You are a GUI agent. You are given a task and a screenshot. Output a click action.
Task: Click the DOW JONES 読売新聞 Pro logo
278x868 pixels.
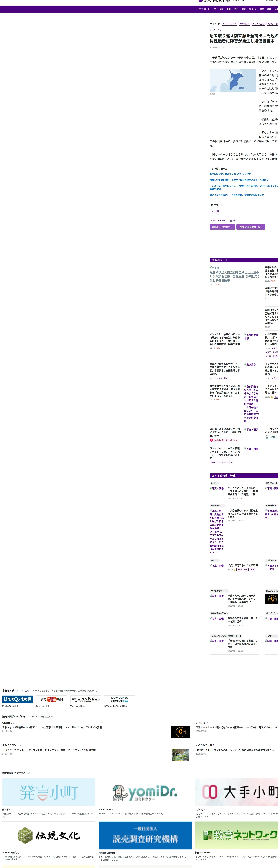click(x=119, y=699)
